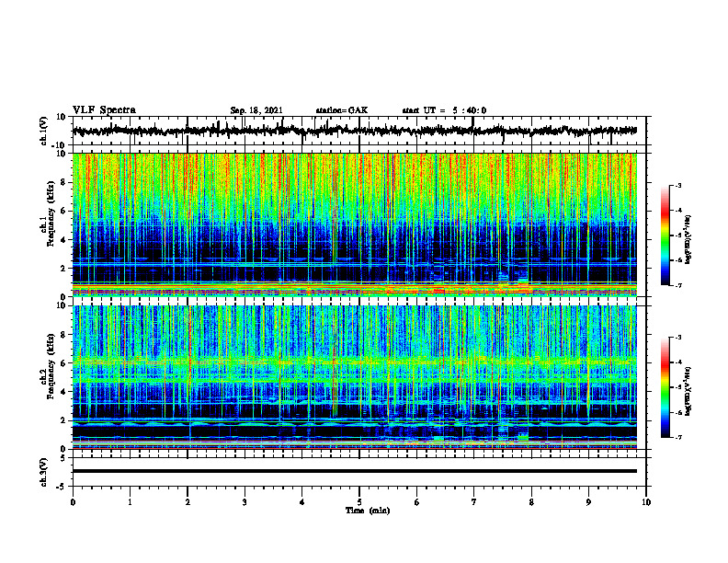The width and height of the screenshot is (728, 563).
Task: Click time axis tick label "4"
Action: point(302,502)
